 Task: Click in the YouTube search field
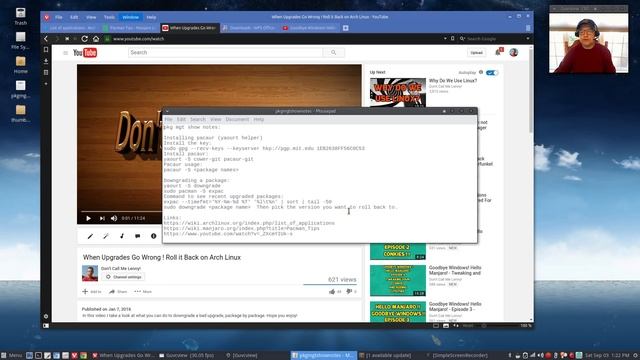pyautogui.click(x=225, y=53)
